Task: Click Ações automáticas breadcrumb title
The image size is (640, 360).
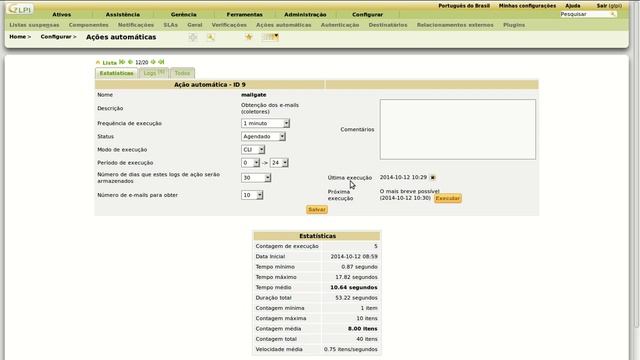Action: 121,37
